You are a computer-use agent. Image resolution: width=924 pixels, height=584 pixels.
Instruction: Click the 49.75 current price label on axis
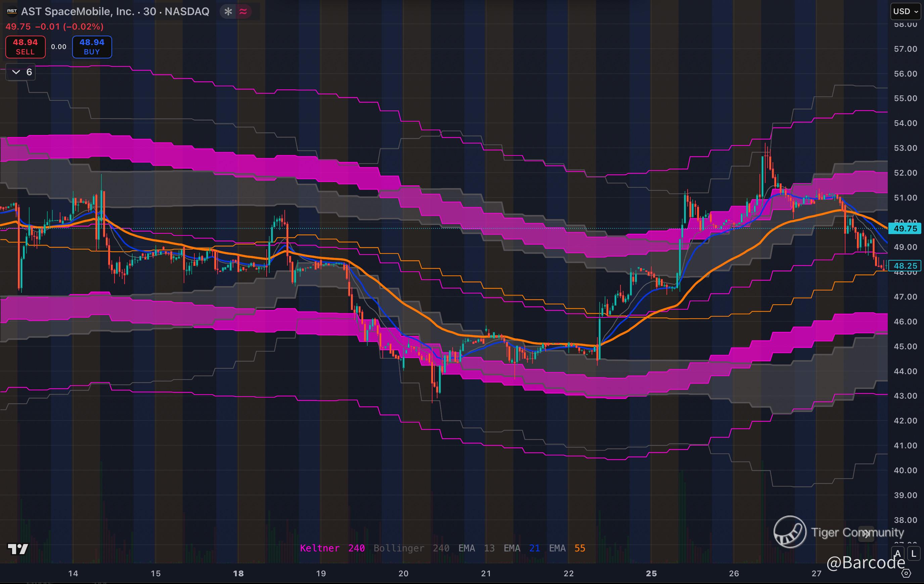905,229
